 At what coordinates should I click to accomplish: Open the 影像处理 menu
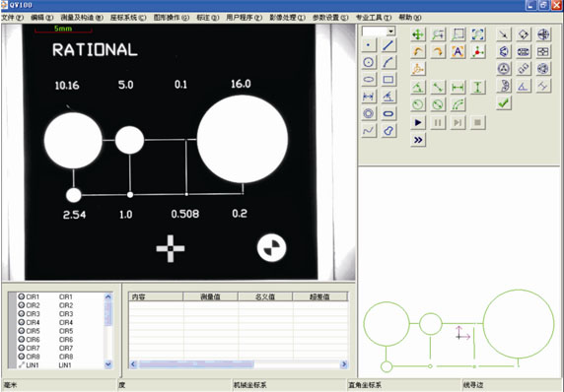[287, 18]
